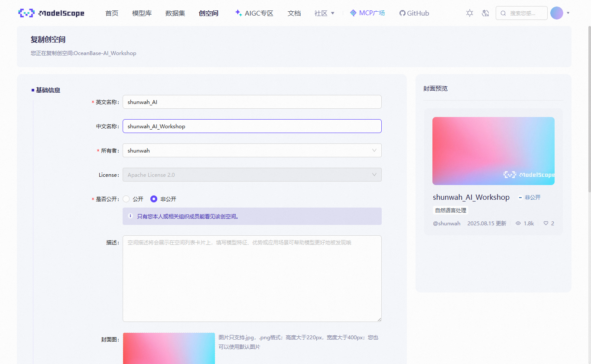Open the AIGC专区 nav label
This screenshot has height=364, width=591.
[259, 13]
